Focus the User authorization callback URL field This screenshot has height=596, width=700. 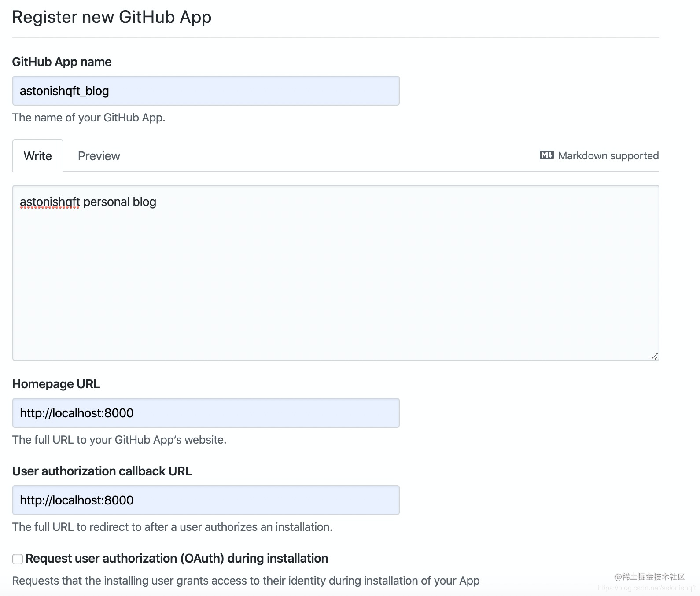tap(206, 500)
